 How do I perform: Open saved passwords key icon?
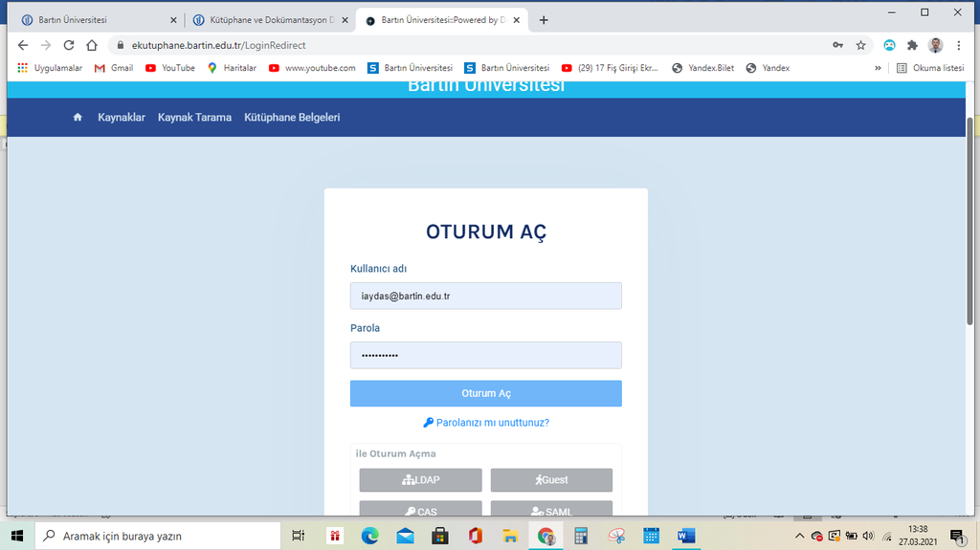coord(837,45)
